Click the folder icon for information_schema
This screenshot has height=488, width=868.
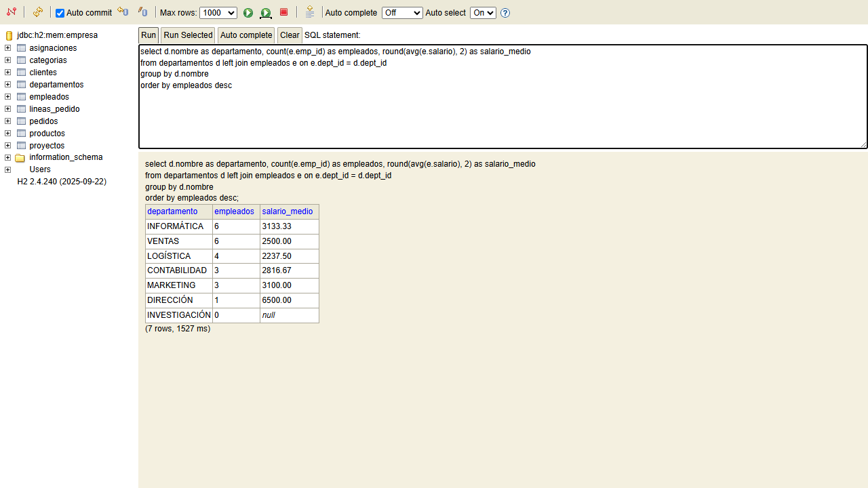[20, 158]
